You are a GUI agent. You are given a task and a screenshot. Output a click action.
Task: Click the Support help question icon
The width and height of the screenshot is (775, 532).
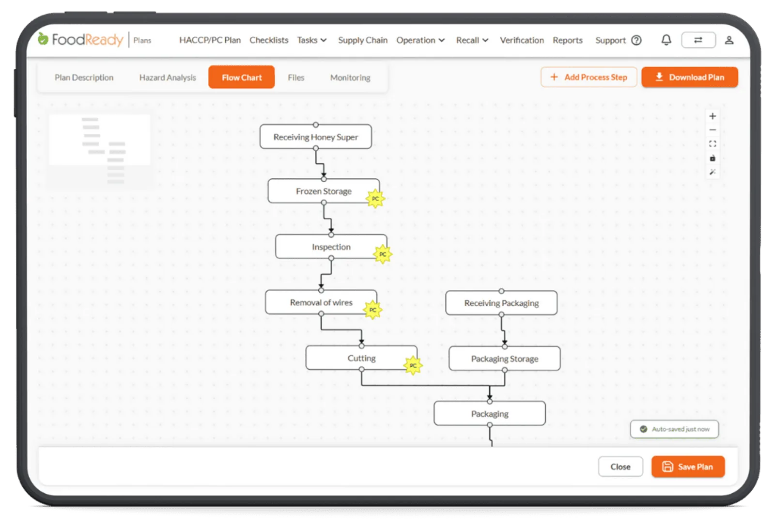coord(637,40)
